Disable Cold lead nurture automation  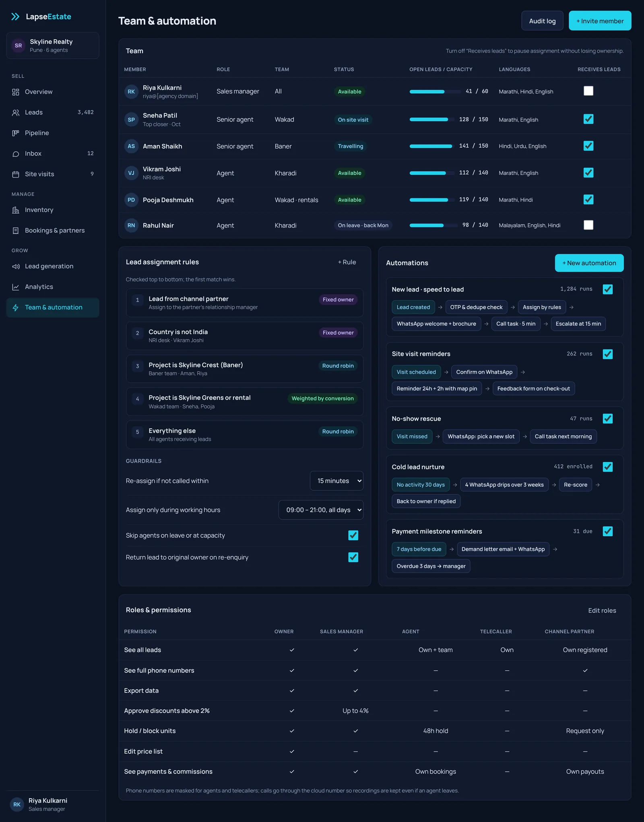[x=608, y=467]
